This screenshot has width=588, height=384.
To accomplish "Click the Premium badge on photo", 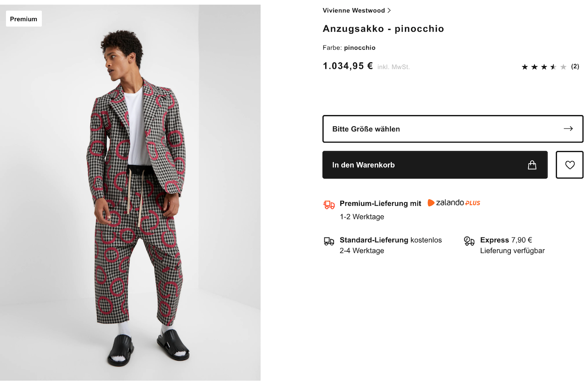I will [24, 19].
